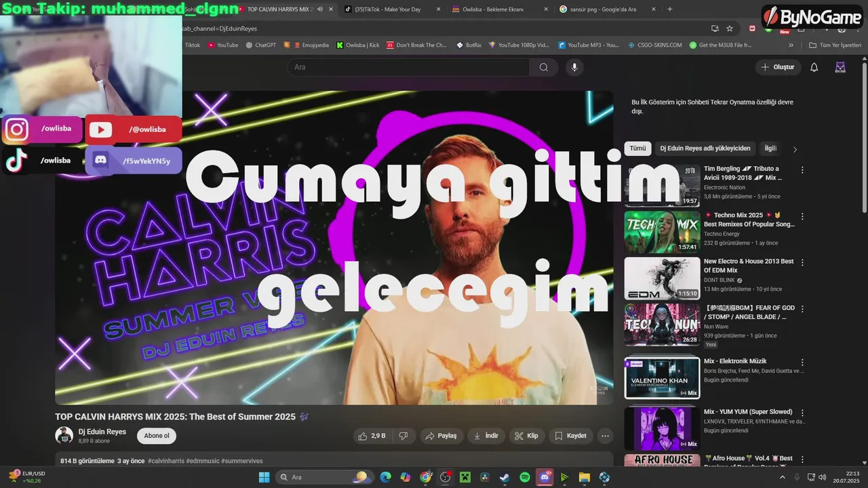
Task: Dislike the video with the thumbs-down icon
Action: point(403,436)
